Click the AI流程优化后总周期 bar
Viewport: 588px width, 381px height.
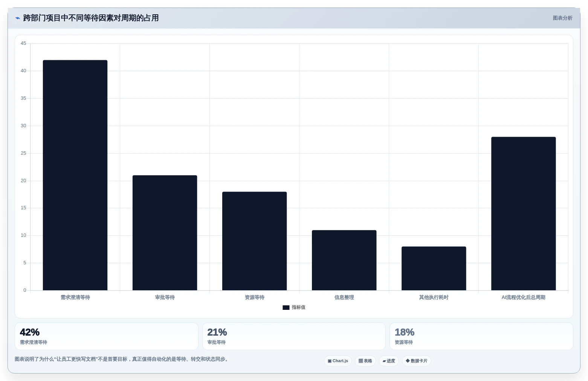point(523,213)
